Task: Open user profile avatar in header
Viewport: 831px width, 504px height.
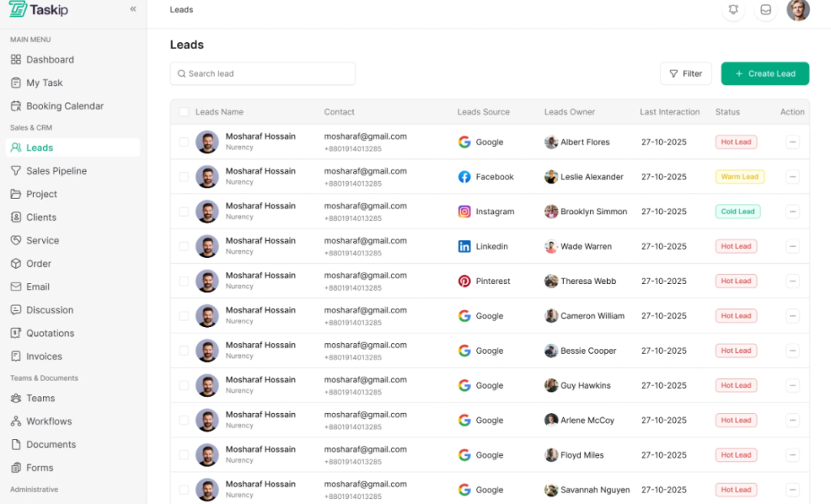Action: pyautogui.click(x=798, y=10)
